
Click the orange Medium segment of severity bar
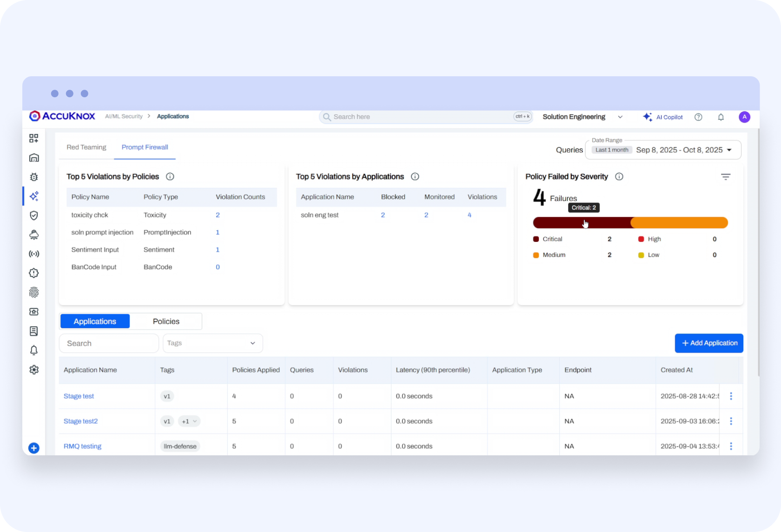tap(679, 223)
